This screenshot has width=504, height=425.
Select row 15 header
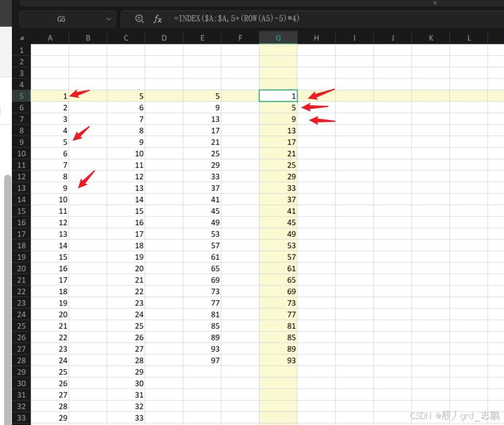coord(21,211)
